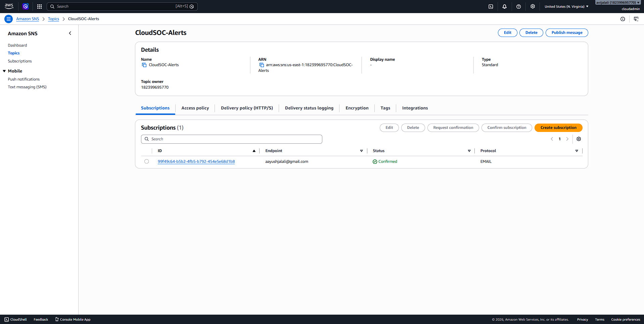The image size is (644, 324).
Task: Focus the top AWS Search bar
Action: [122, 6]
